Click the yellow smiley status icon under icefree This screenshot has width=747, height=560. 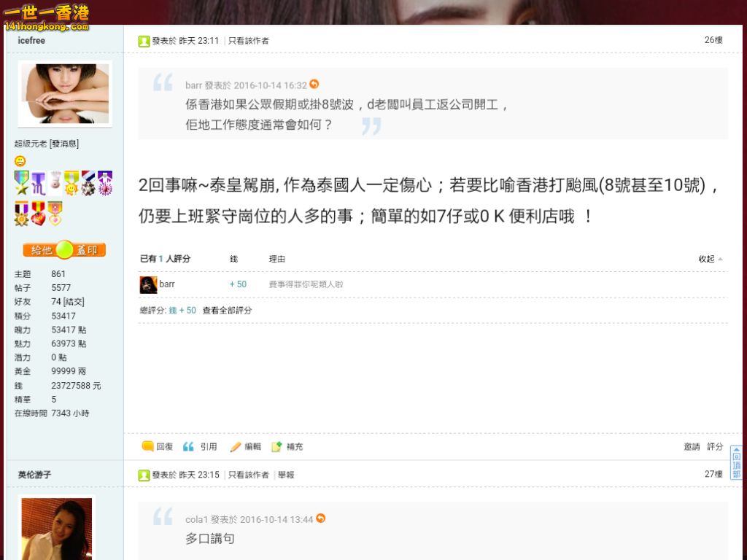pyautogui.click(x=20, y=161)
